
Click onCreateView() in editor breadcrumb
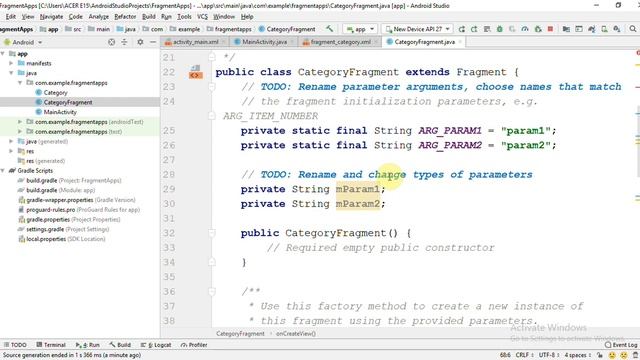point(296,333)
